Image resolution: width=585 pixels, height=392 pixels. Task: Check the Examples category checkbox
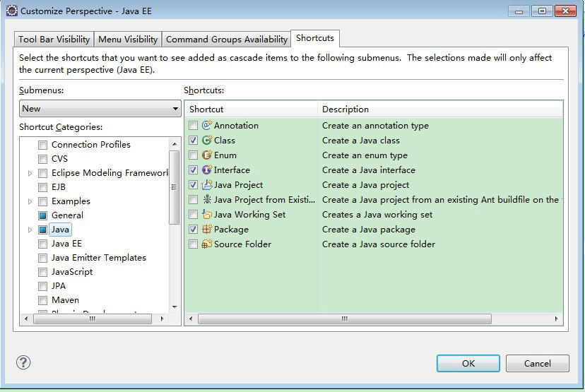pos(43,201)
